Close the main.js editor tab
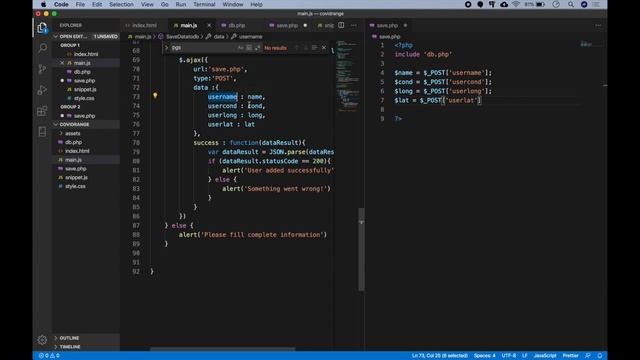Screen dimensions: 640x360 209,25
